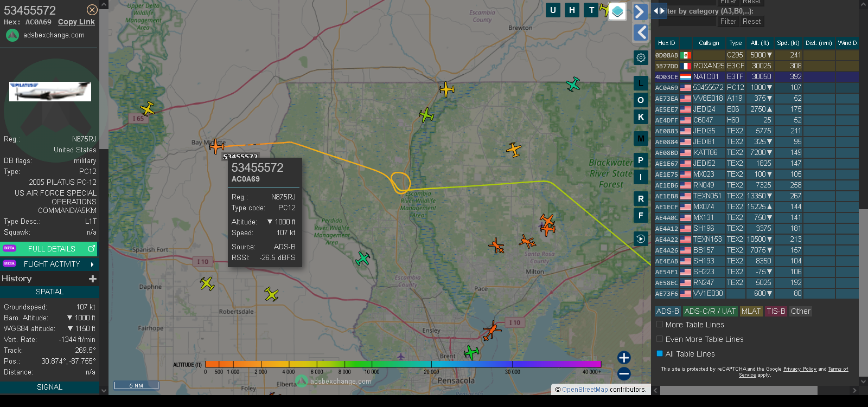Select orange aircraft icon near Ensley I 10
Viewport: 868px width, 407px height.
(492, 330)
